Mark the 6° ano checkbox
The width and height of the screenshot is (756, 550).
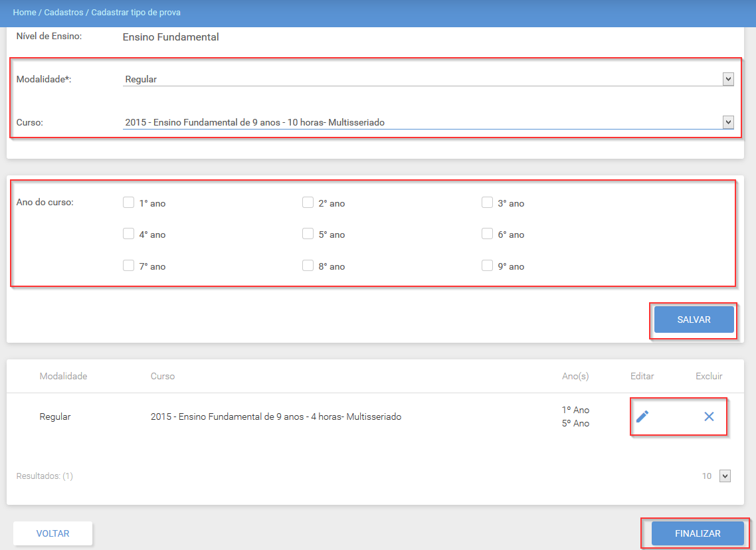pyautogui.click(x=487, y=234)
